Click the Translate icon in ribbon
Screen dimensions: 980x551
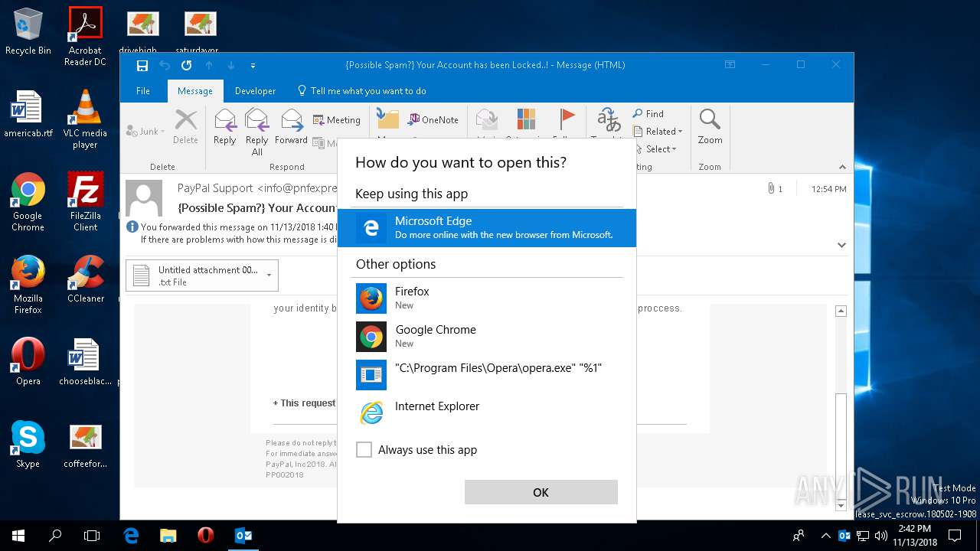click(x=609, y=120)
